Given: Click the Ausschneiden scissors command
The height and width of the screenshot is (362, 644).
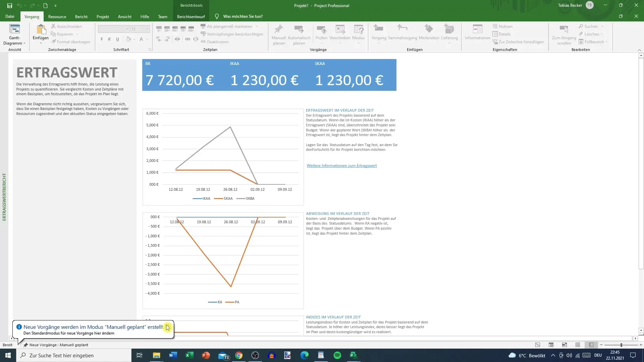Looking at the screenshot, I should tap(66, 26).
